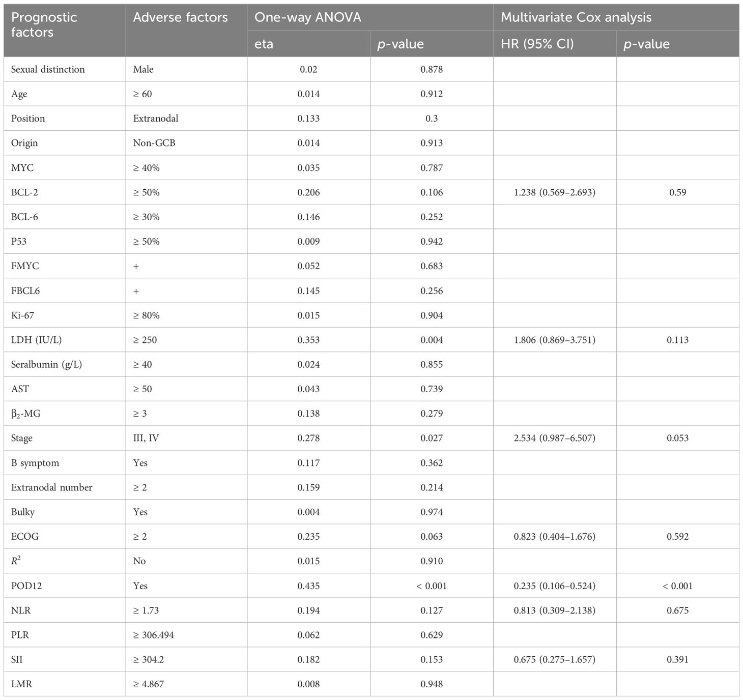Screen dimensions: 743x700
Task: Click the "POD12" row label
Action: click(26, 586)
